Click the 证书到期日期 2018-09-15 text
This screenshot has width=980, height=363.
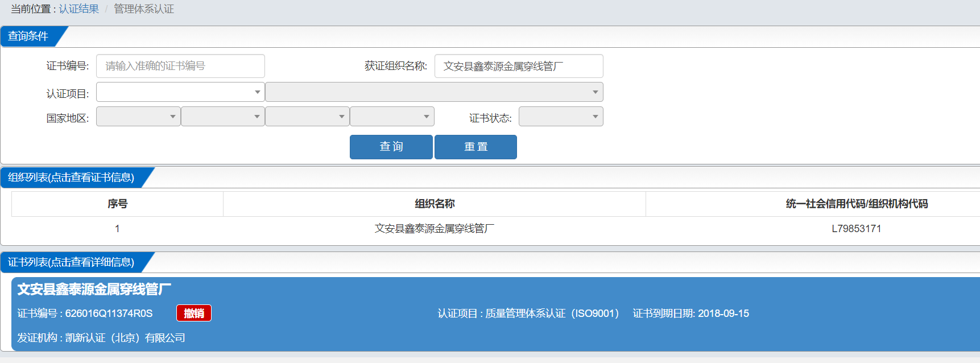point(691,313)
